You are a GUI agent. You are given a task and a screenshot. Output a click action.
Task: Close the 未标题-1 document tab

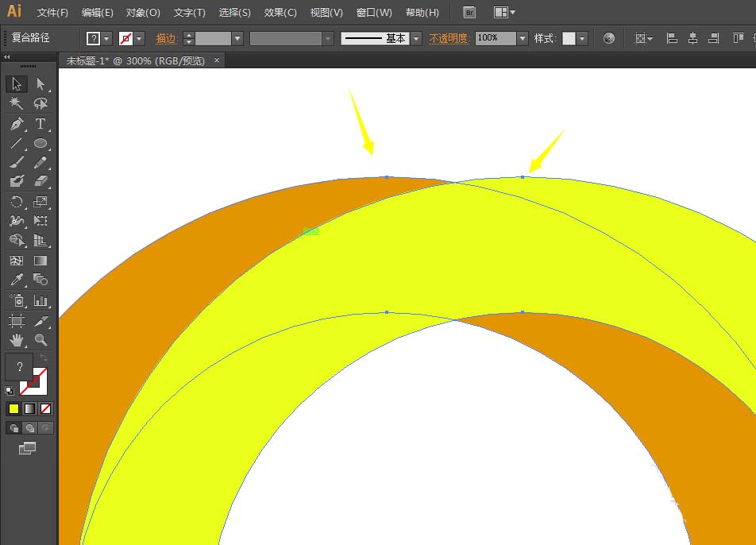(217, 60)
